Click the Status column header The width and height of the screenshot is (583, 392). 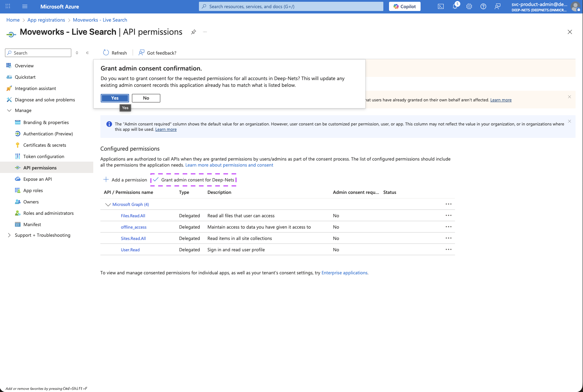[390, 192]
